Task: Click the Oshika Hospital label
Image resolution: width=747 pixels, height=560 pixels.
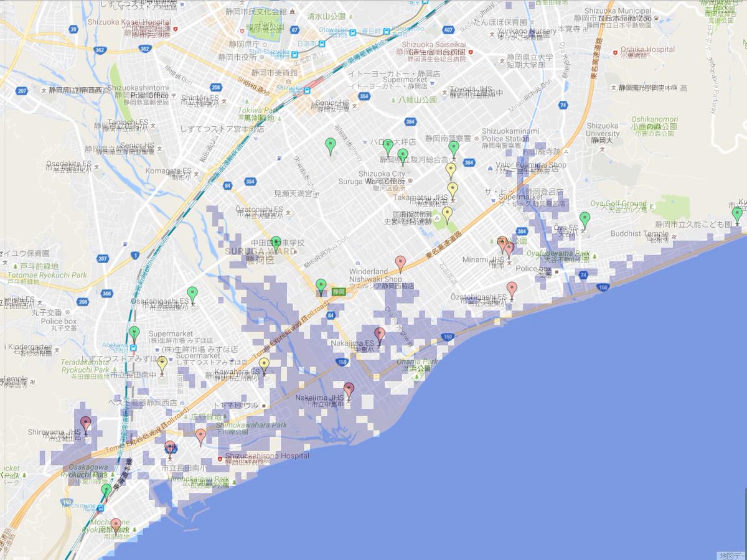Action: [649, 49]
